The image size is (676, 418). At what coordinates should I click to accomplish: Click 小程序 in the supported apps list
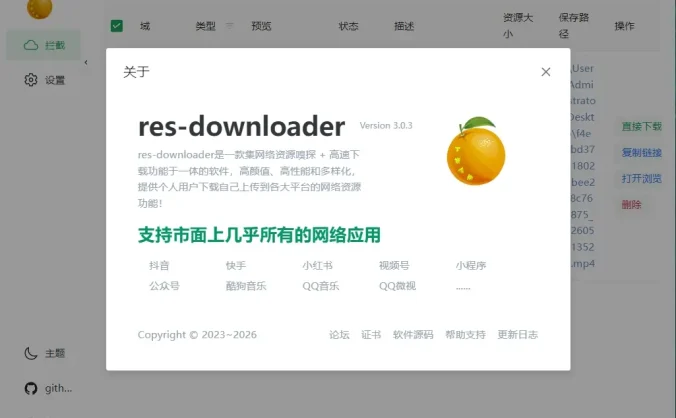click(x=471, y=265)
